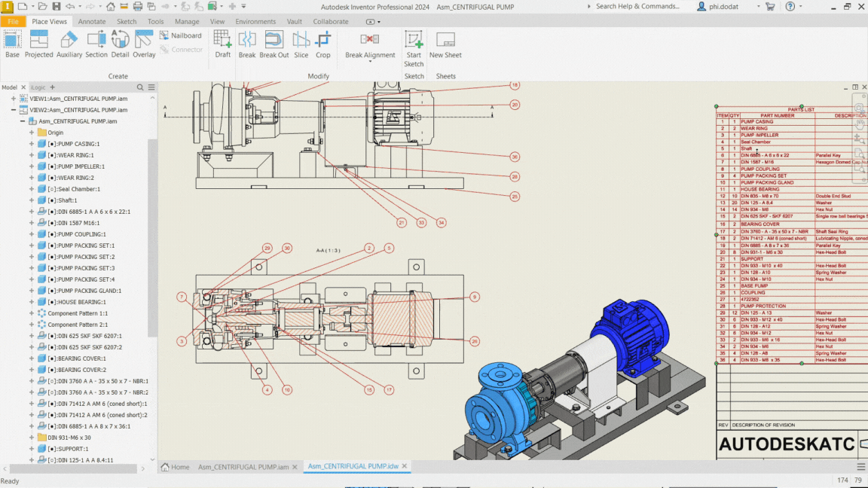Launch Start Sketch
The width and height of the screenshot is (868, 488).
pos(414,49)
